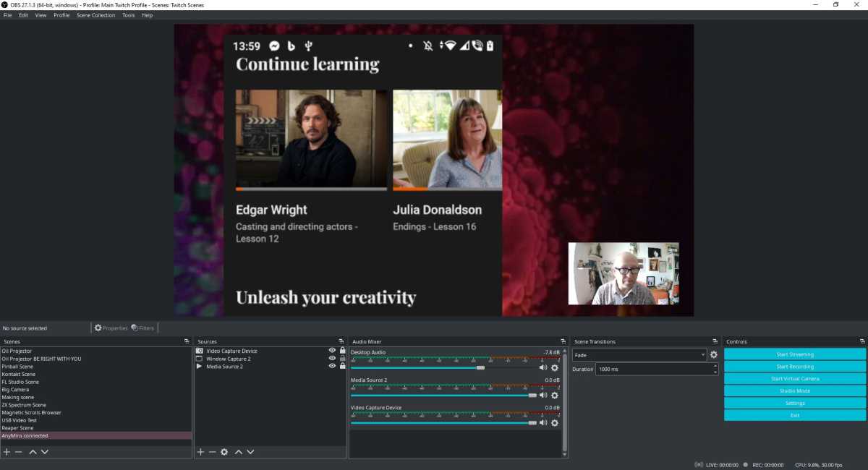The width and height of the screenshot is (868, 470).
Task: Open the Scene Collection menu
Action: pos(95,14)
